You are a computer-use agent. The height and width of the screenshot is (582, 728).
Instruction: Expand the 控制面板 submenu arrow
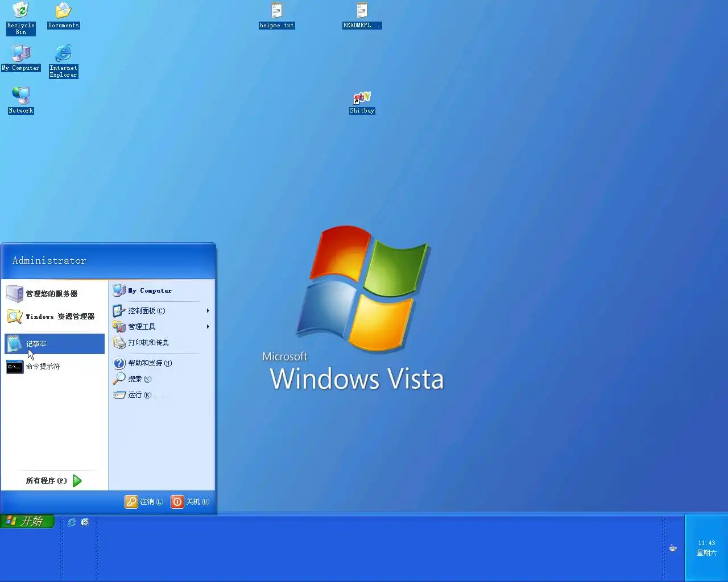[208, 311]
